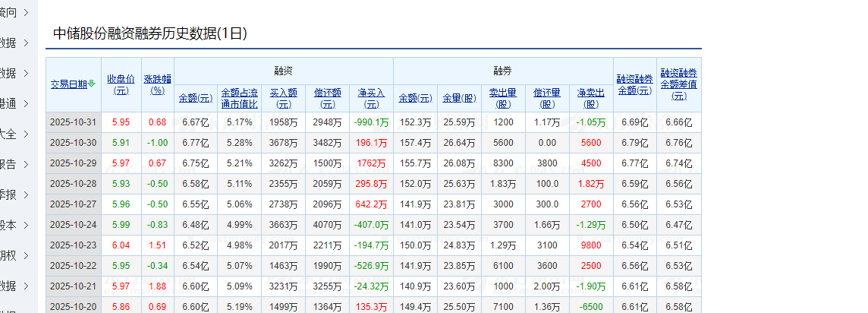868x313 pixels.
Task: Click the 融券 group header cell
Action: pos(503,71)
